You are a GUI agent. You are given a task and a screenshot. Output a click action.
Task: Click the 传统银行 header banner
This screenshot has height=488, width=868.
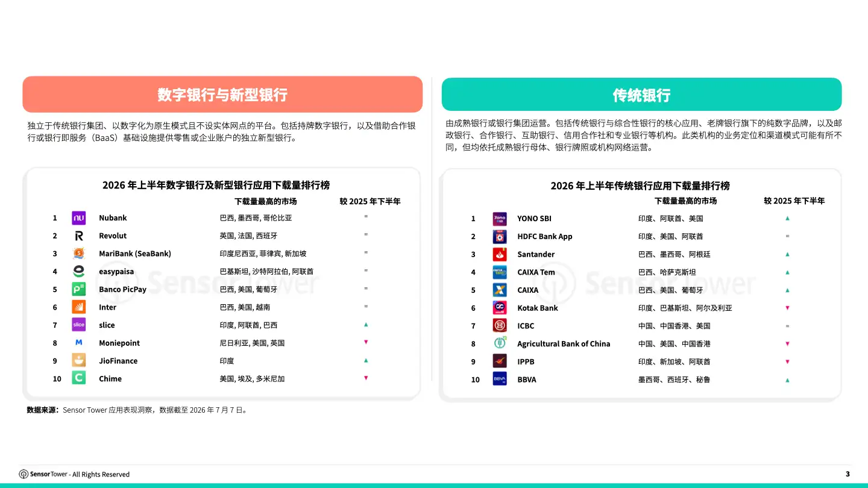pos(641,95)
